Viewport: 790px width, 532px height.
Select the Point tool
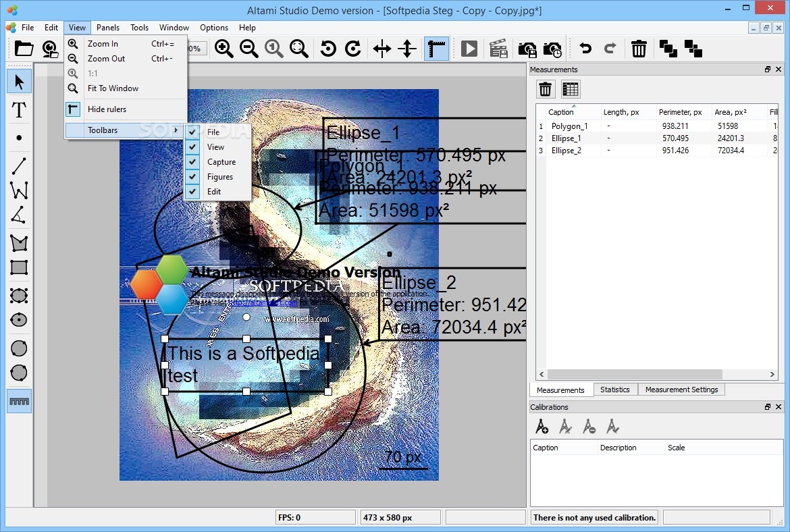(19, 138)
